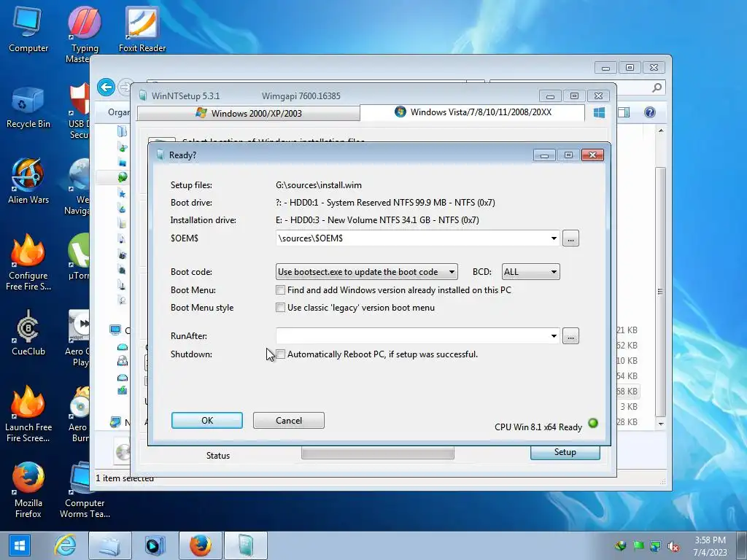Click OK in the Ready dialog
The width and height of the screenshot is (747, 560).
click(x=206, y=421)
